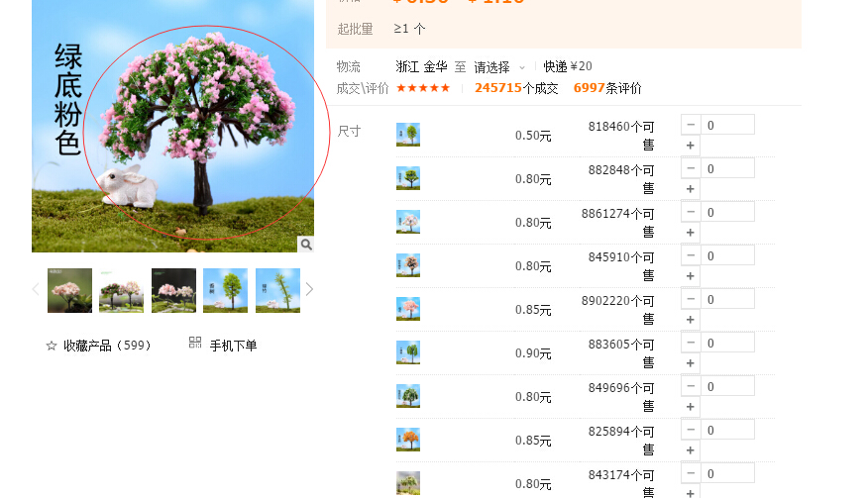Viewport: 868px width, 498px height.
Task: Click quantity field of 8861274 stock row
Action: (727, 213)
